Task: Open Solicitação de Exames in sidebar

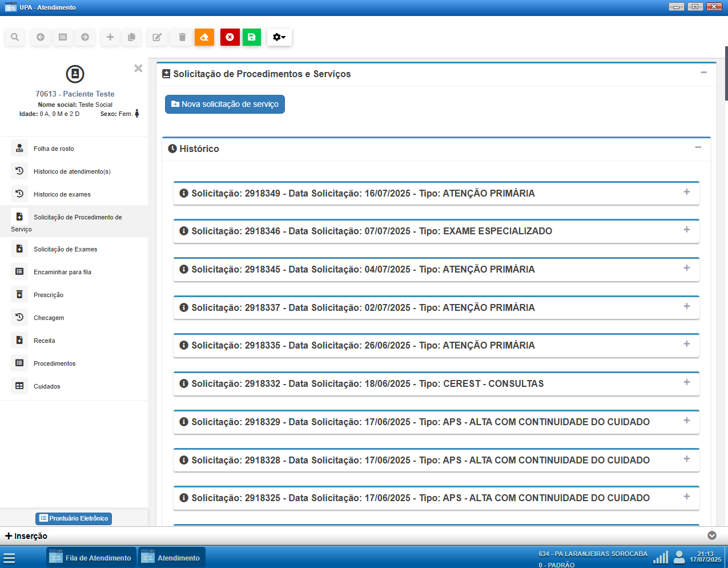Action: [x=65, y=249]
